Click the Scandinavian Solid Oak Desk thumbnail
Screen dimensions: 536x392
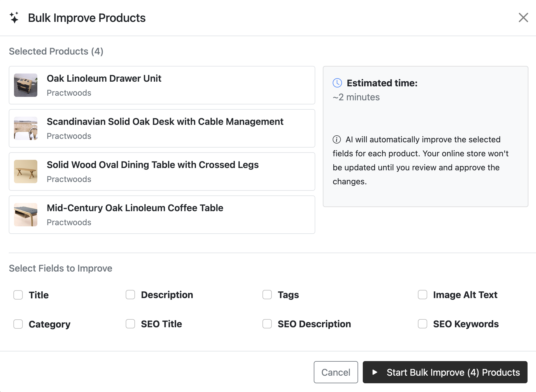tap(26, 128)
